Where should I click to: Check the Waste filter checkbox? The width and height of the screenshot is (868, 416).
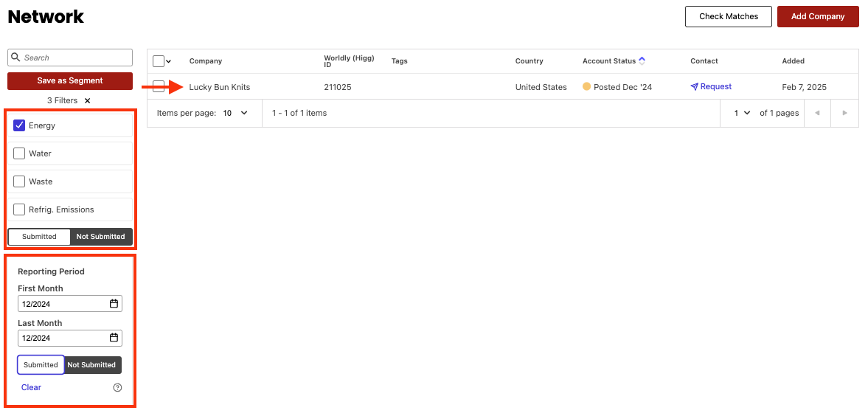pos(19,181)
